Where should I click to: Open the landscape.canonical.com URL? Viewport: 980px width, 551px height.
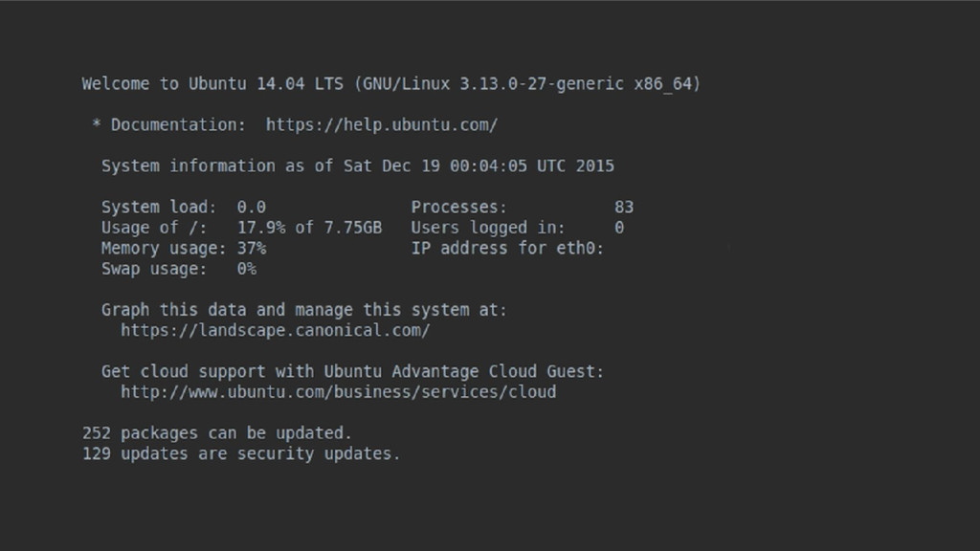pos(275,330)
